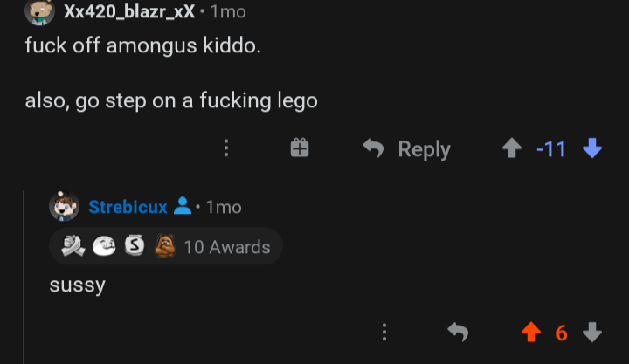Viewport: 629px width, 364px height.
Task: Click the round "S" award icon
Action: coord(133,247)
